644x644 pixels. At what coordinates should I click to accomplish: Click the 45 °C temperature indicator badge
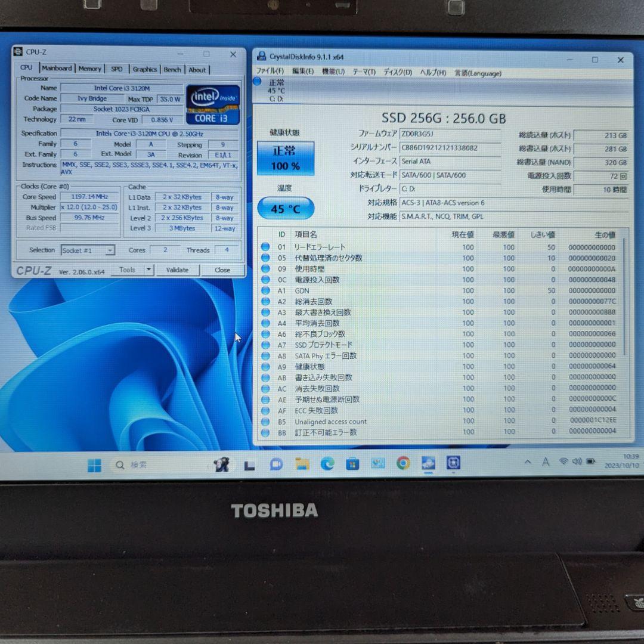(x=285, y=208)
